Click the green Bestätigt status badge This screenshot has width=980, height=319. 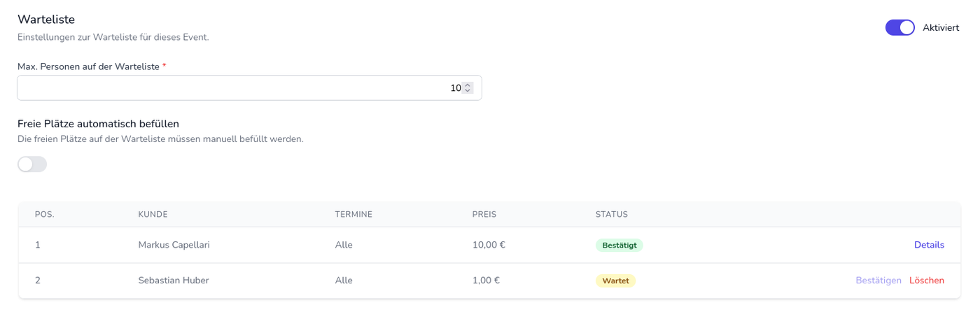pos(619,246)
